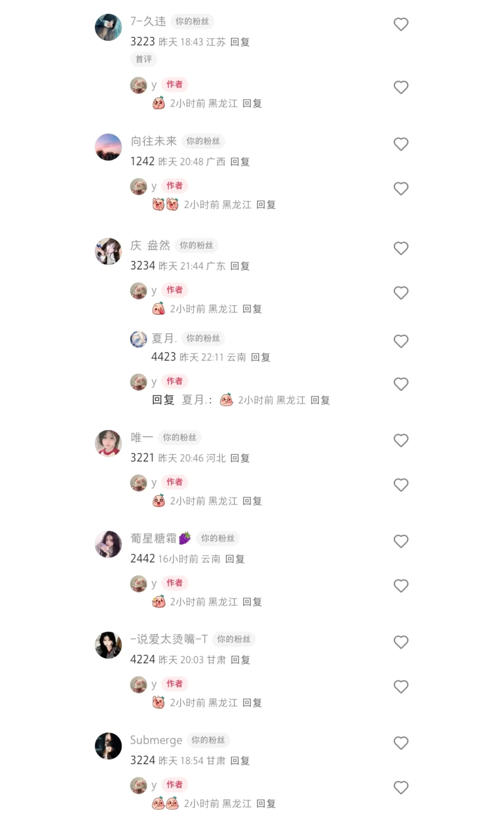Like Submerge's comment 3224
The height and width of the screenshot is (822, 504).
(401, 743)
